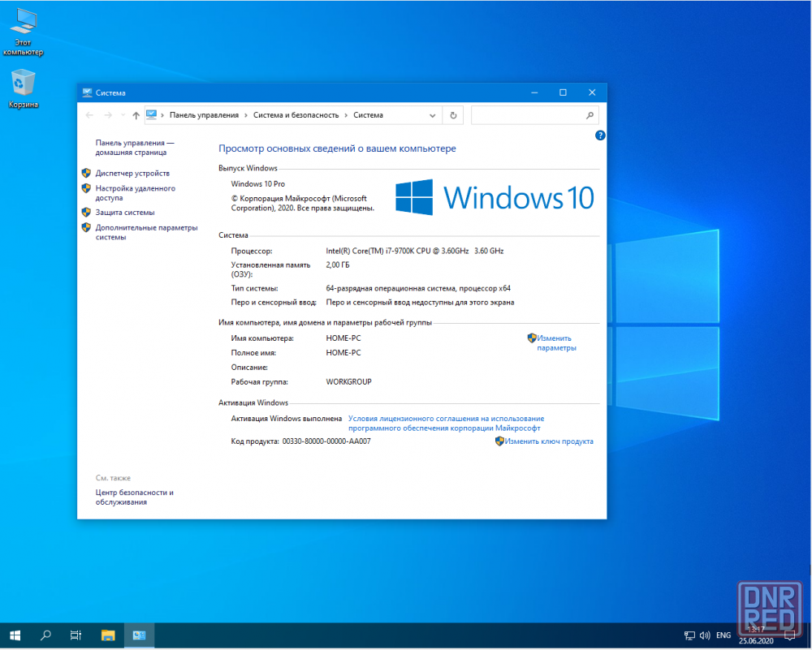Click the Back navigation arrow

pos(90,115)
